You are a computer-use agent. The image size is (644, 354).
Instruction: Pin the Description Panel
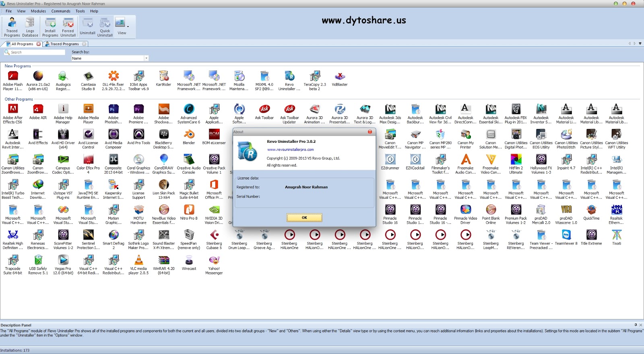636,325
